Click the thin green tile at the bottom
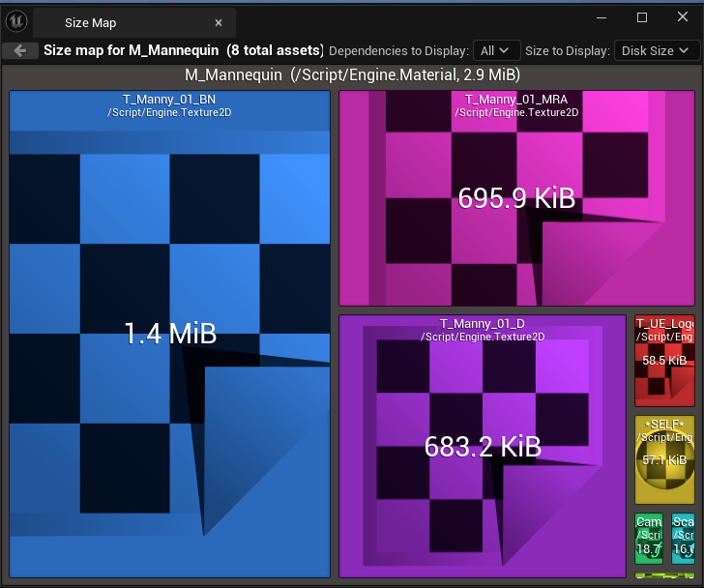Image resolution: width=704 pixels, height=588 pixels. pyautogui.click(x=664, y=574)
